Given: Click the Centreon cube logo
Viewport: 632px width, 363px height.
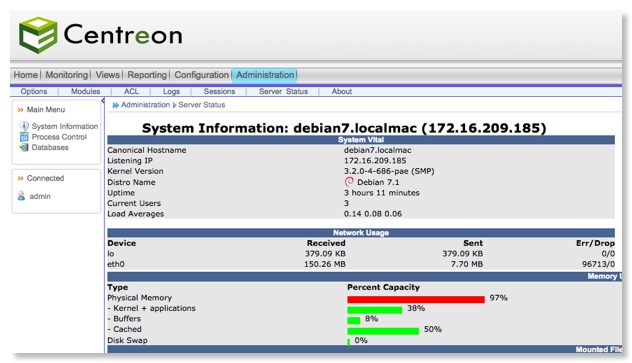Looking at the screenshot, I should [x=38, y=35].
